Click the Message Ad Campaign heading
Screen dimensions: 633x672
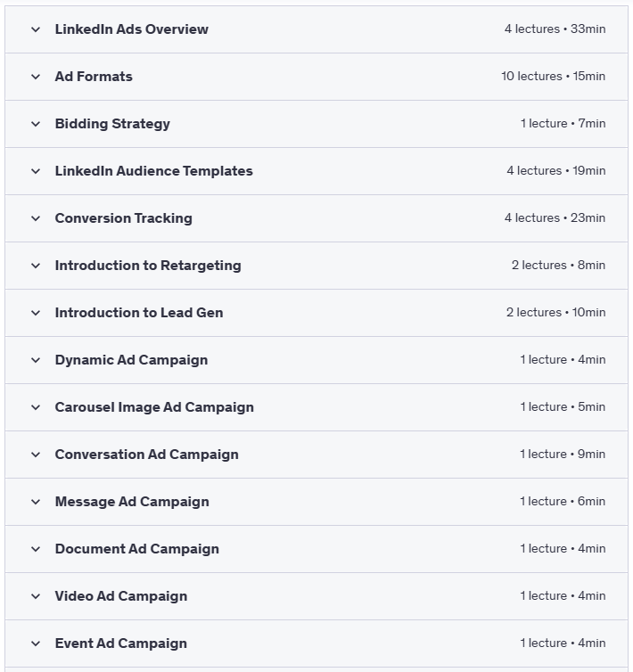tap(132, 502)
